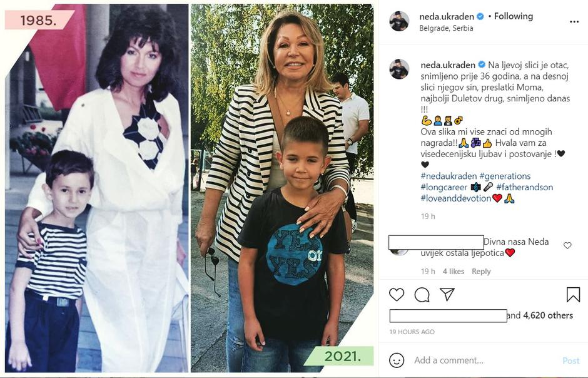Focus the 'Add a comment...' field
The image size is (588, 378).
click(484, 360)
